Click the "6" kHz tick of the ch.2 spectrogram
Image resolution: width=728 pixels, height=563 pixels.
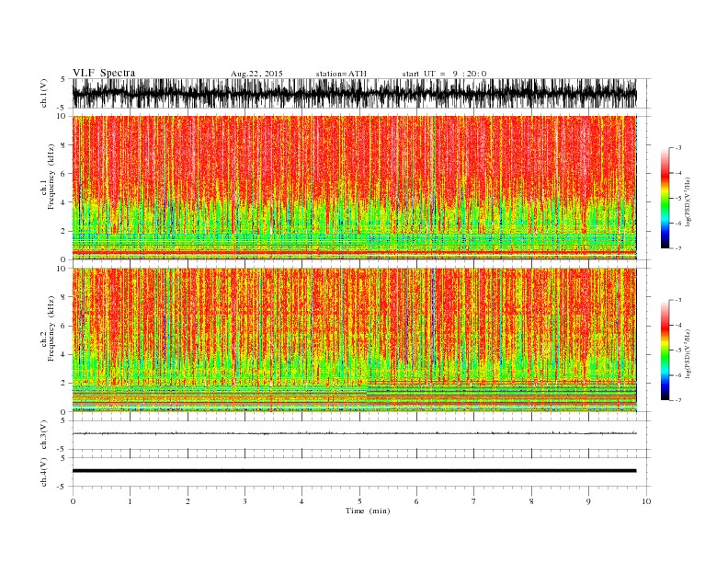(64, 326)
